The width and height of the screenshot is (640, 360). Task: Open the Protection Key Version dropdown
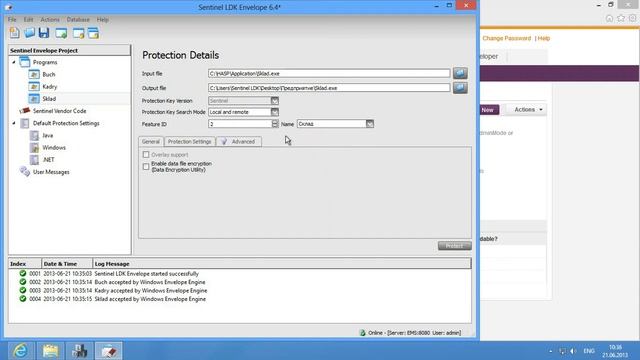pyautogui.click(x=275, y=100)
